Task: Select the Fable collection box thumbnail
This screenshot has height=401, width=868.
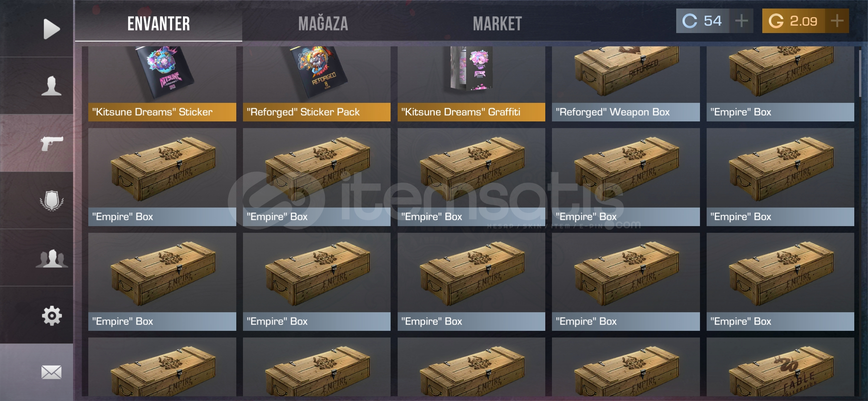Action: pyautogui.click(x=780, y=367)
